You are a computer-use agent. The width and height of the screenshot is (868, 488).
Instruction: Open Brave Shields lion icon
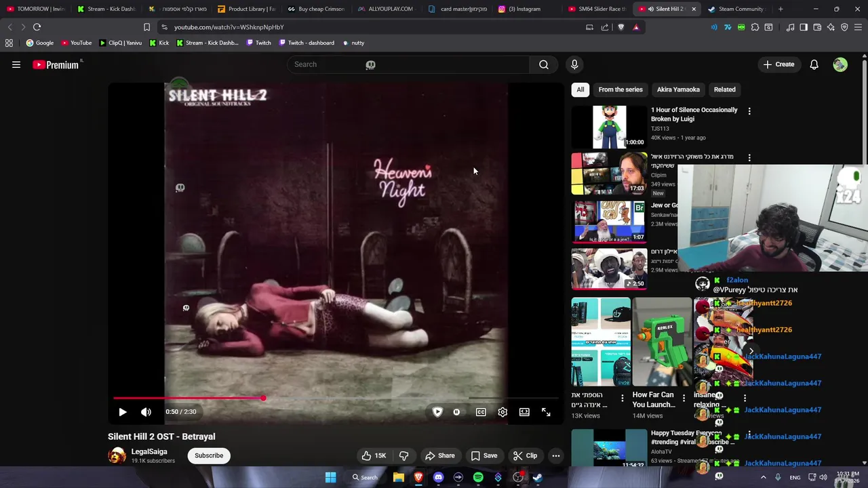click(620, 27)
